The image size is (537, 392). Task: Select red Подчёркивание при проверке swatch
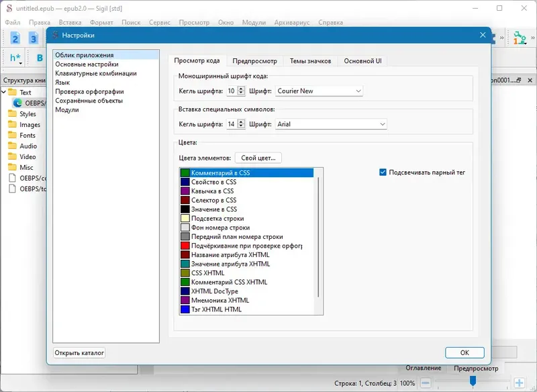coord(185,246)
